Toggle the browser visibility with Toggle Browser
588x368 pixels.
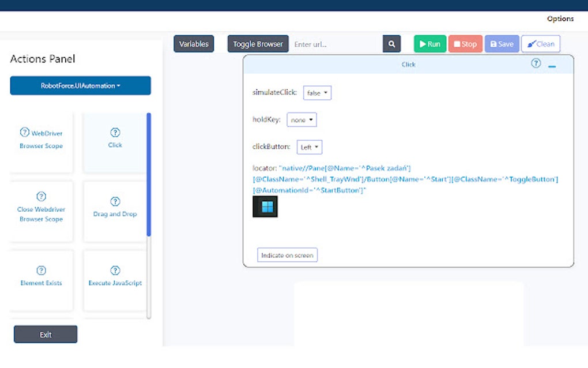[x=257, y=43]
